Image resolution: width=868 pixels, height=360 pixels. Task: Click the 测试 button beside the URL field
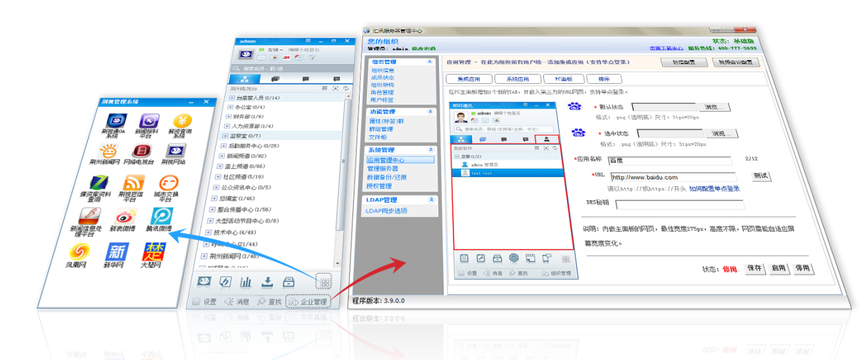[x=761, y=176]
